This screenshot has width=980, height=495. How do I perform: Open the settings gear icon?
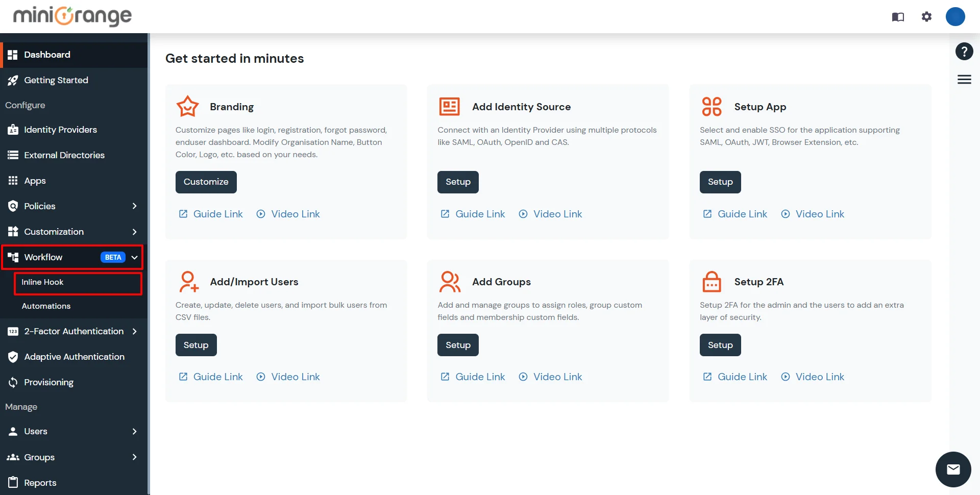(x=926, y=16)
